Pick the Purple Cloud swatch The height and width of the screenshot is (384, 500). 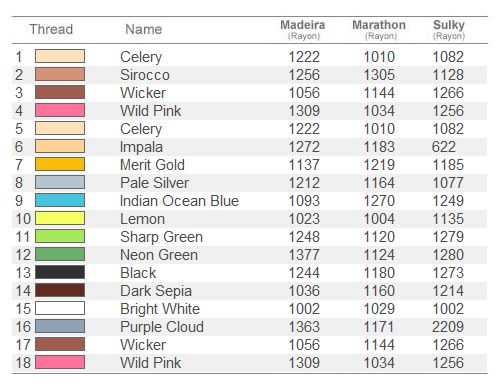pos(60,326)
